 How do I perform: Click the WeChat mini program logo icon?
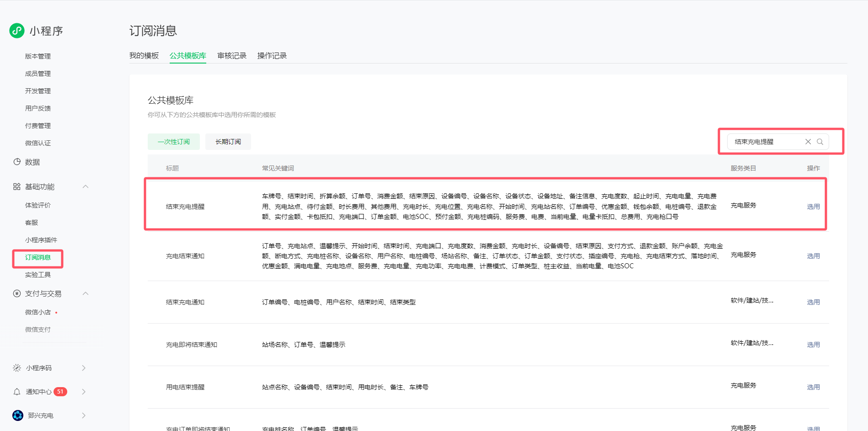tap(17, 31)
